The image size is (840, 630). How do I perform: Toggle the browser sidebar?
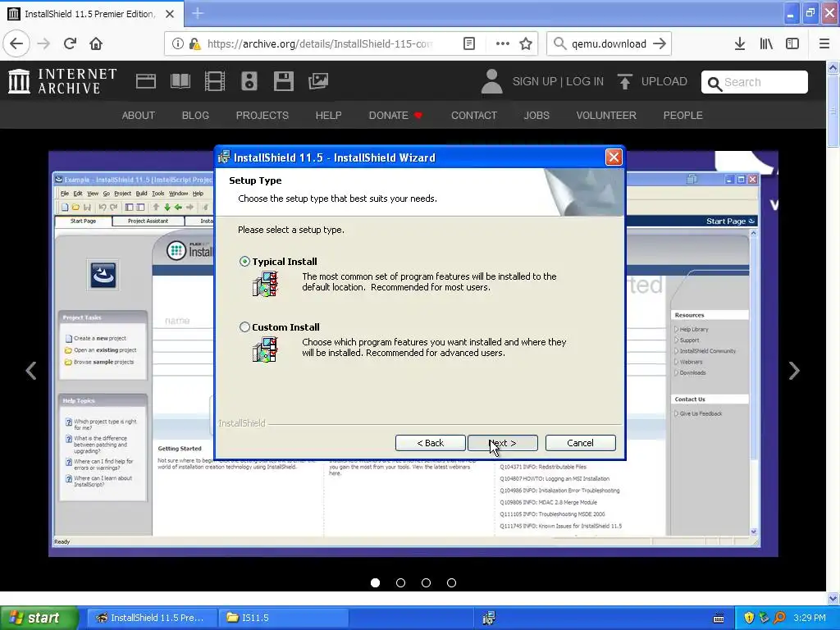792,43
